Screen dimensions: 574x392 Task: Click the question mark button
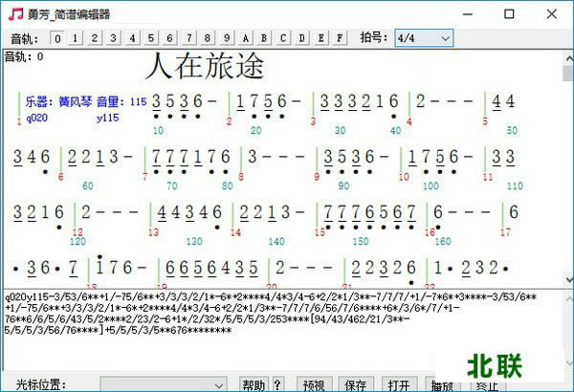tap(277, 385)
